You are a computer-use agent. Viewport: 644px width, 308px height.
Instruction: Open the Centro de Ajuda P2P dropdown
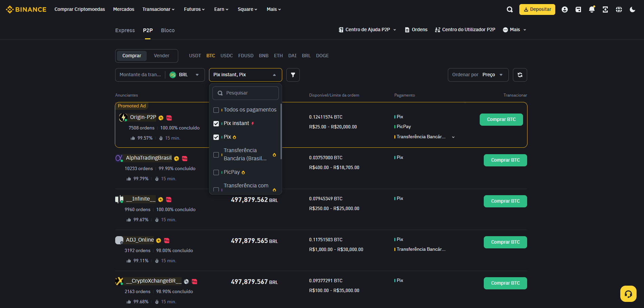(367, 30)
